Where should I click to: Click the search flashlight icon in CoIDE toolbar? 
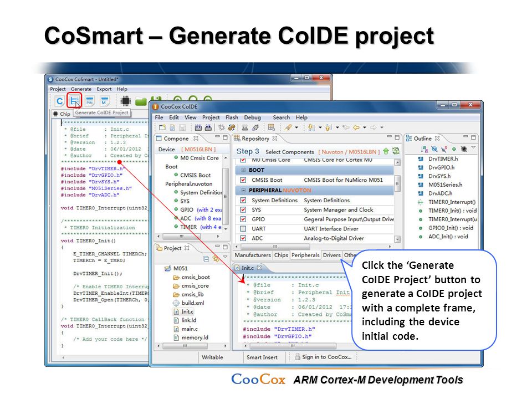point(288,127)
